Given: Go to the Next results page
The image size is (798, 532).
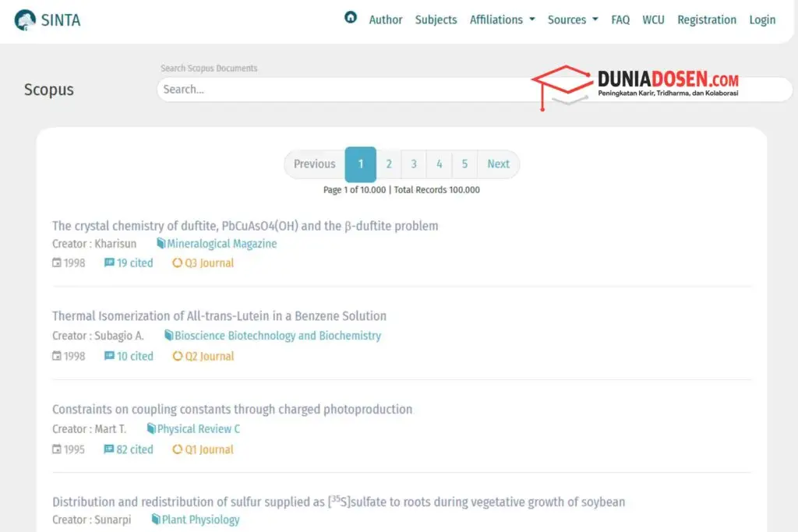Looking at the screenshot, I should click(x=498, y=164).
